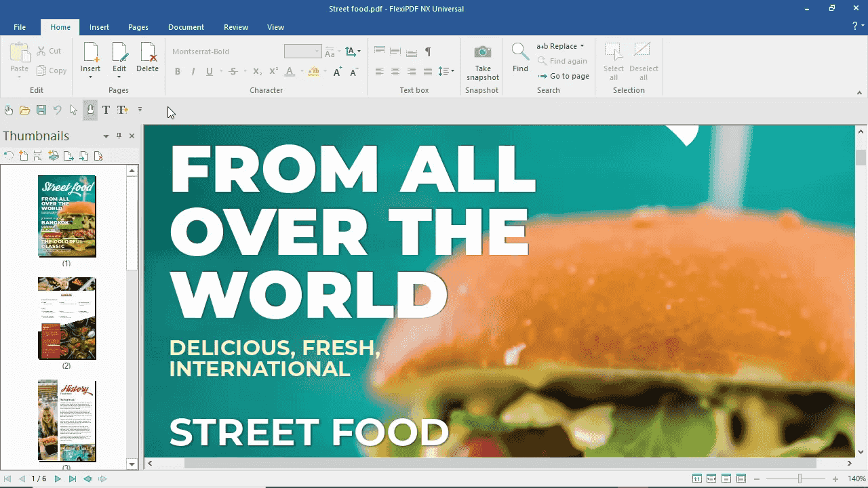Viewport: 868px width, 488px height.
Task: Click the Find magnifier icon
Action: click(520, 52)
